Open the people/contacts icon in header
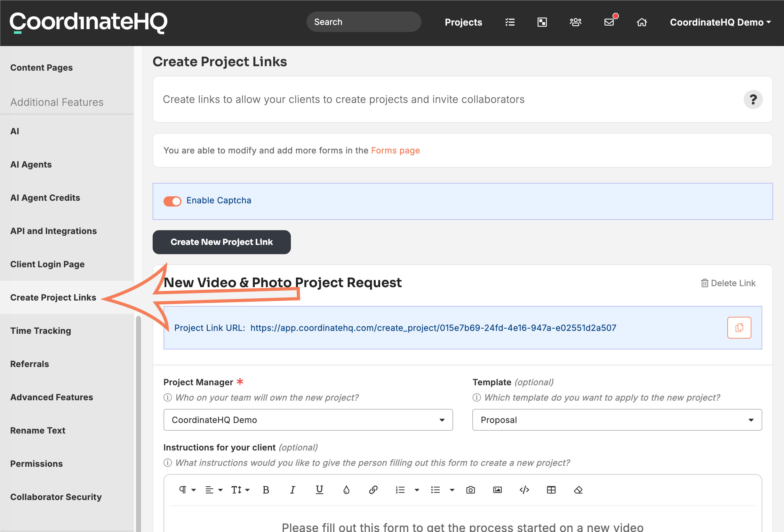The height and width of the screenshot is (532, 784). click(x=575, y=22)
